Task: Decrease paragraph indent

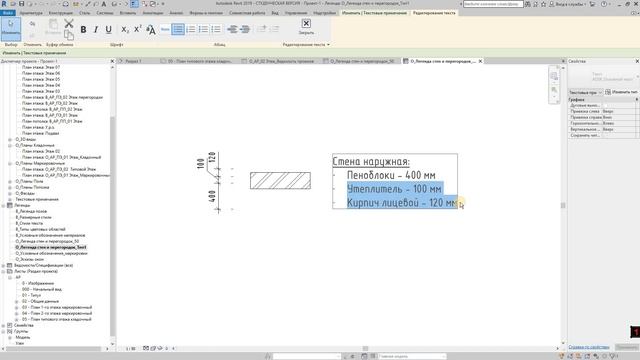Action: [232, 29]
